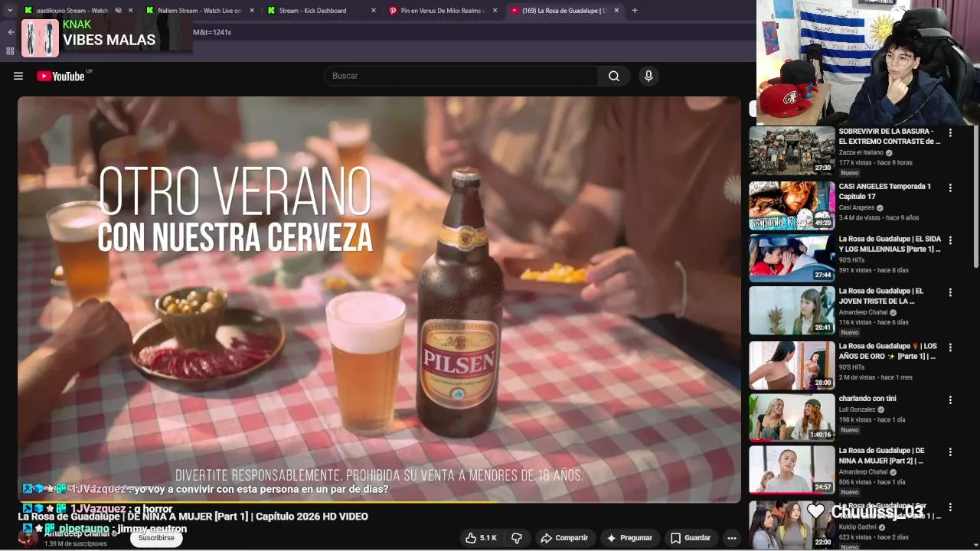Open the YouTube hamburger guide menu

[x=18, y=76]
